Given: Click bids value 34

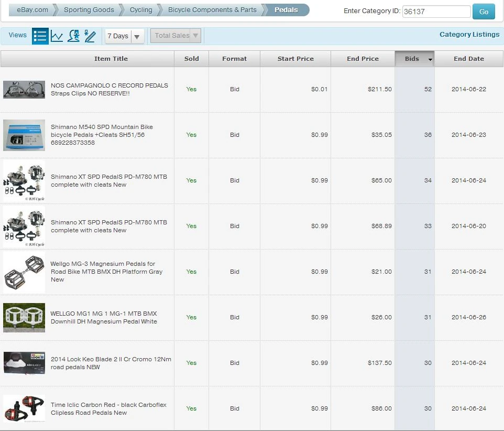Looking at the screenshot, I should point(428,180).
